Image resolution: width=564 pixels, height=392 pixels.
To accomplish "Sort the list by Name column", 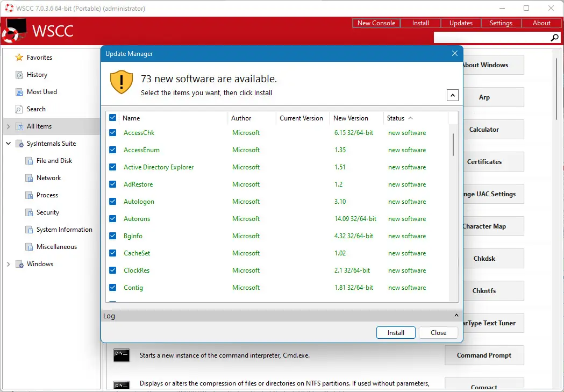I will 174,118.
